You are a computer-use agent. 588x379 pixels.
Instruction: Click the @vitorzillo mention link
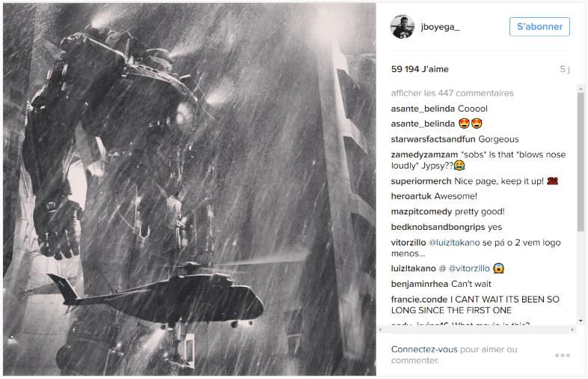[x=469, y=269]
